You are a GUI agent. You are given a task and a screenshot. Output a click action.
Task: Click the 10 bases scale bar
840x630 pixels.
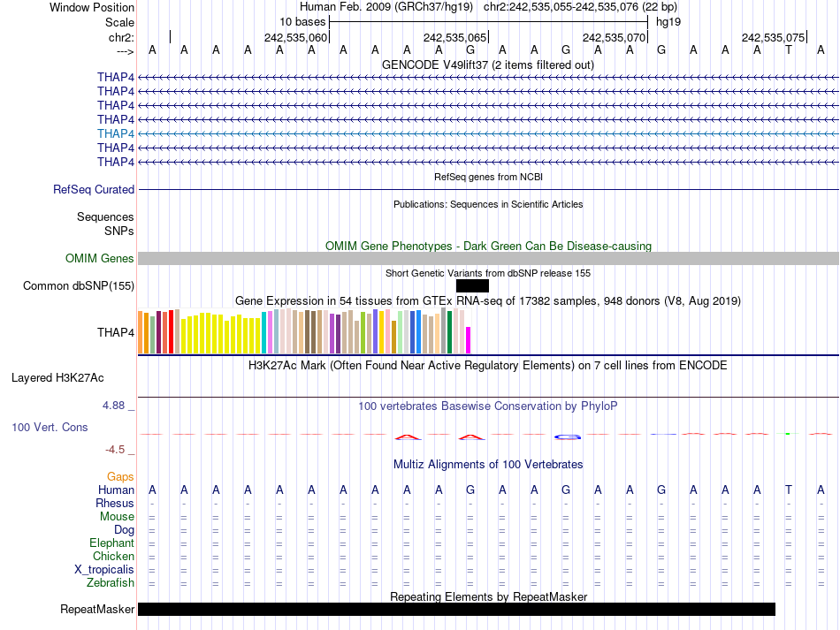click(488, 20)
